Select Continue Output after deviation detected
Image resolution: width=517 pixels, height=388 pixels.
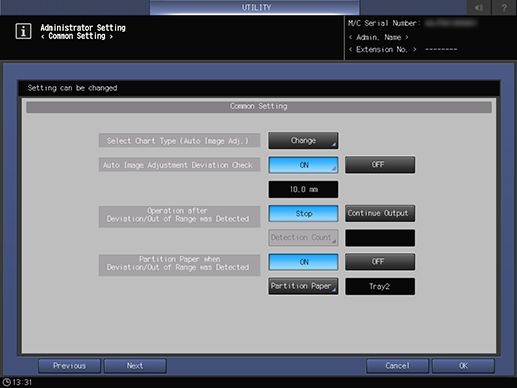(x=380, y=213)
